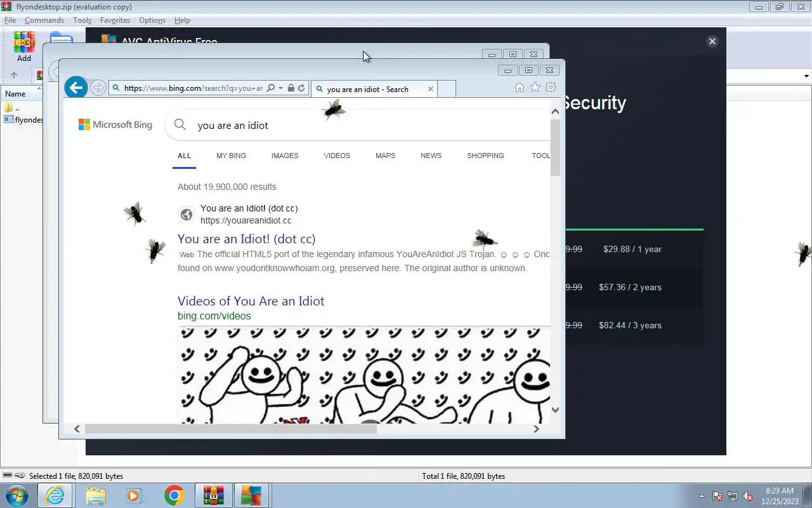Viewport: 812px width, 508px height.
Task: Switch to WinRAR via its taskbar icon
Action: [214, 495]
